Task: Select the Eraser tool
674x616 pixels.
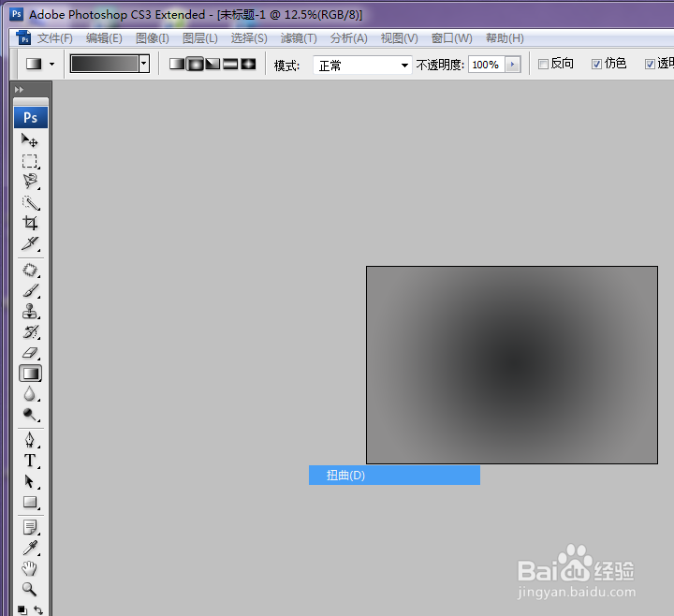Action: coord(30,353)
